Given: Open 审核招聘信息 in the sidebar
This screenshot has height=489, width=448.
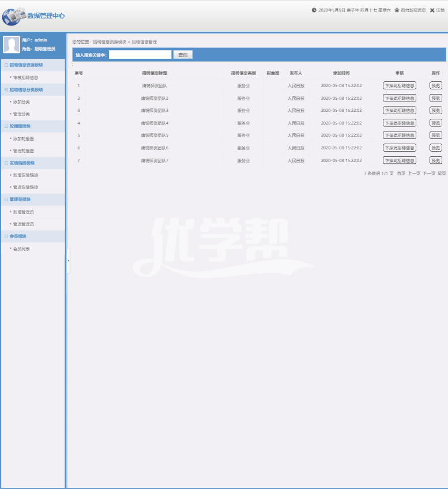Looking at the screenshot, I should pos(25,77).
